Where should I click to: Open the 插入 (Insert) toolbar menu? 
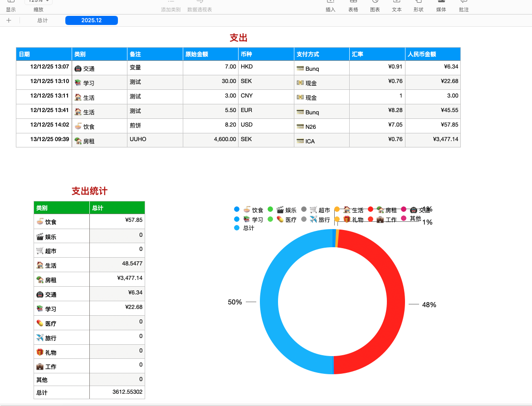330,5
